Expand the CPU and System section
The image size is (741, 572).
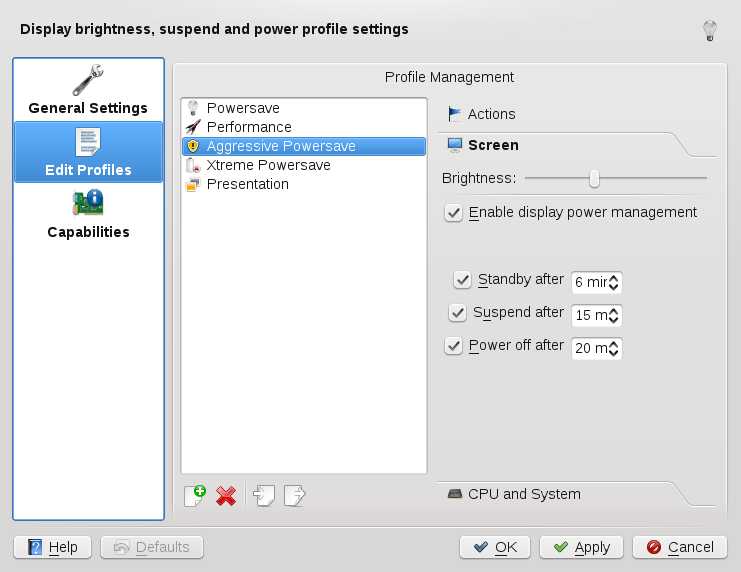tap(523, 494)
